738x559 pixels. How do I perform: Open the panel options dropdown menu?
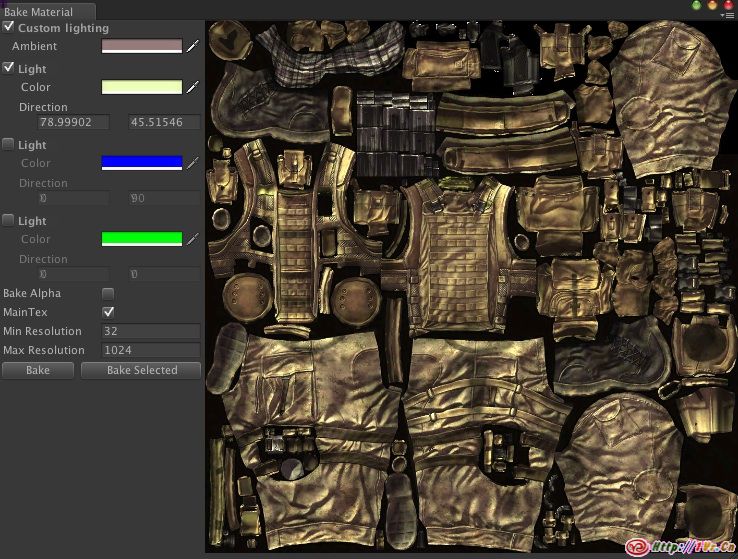[729, 15]
